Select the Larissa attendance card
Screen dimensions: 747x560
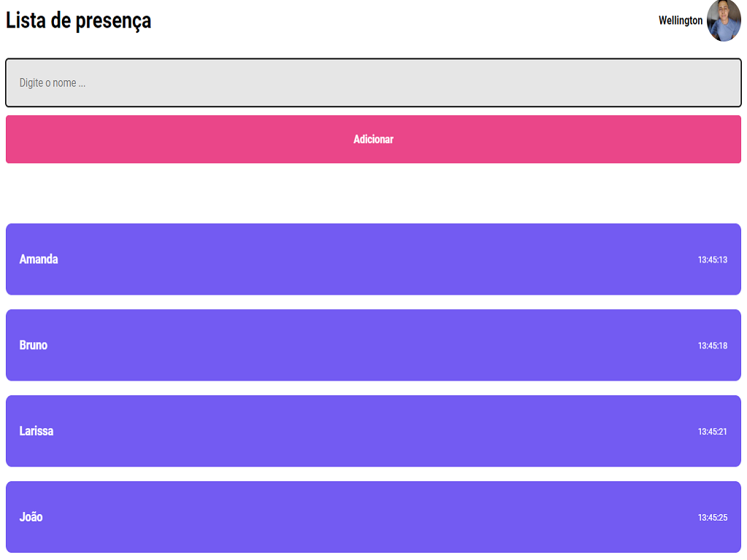(x=373, y=431)
